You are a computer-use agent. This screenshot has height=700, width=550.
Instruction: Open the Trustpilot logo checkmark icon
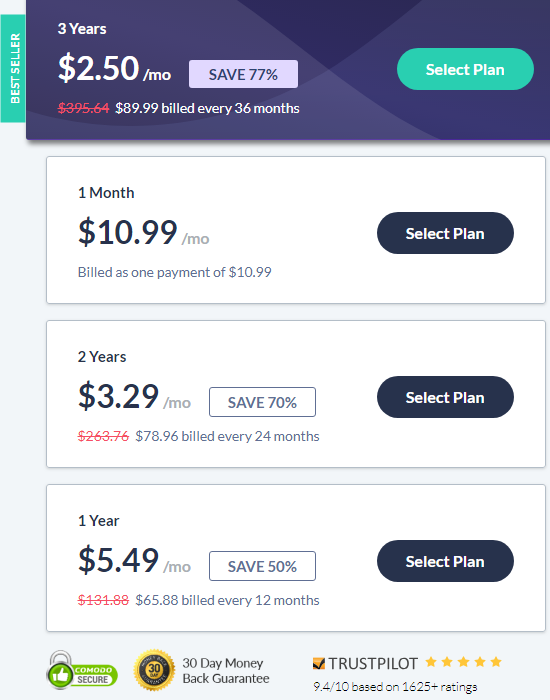[319, 663]
